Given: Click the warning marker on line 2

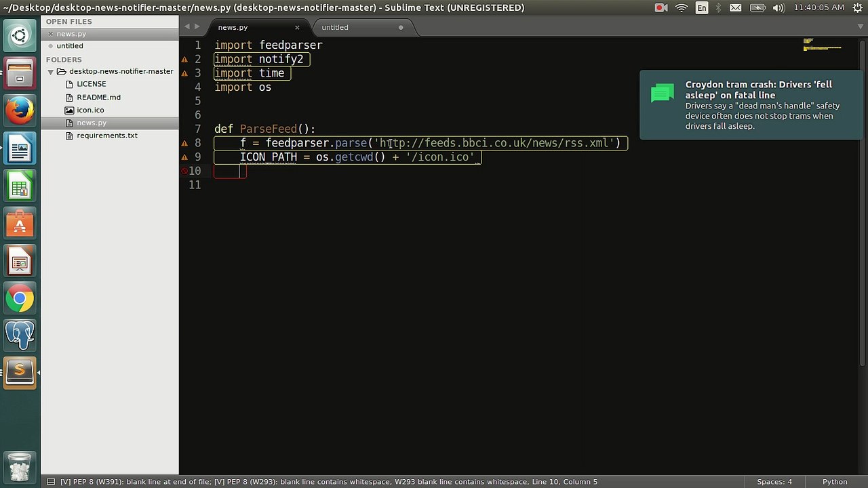Looking at the screenshot, I should [184, 59].
